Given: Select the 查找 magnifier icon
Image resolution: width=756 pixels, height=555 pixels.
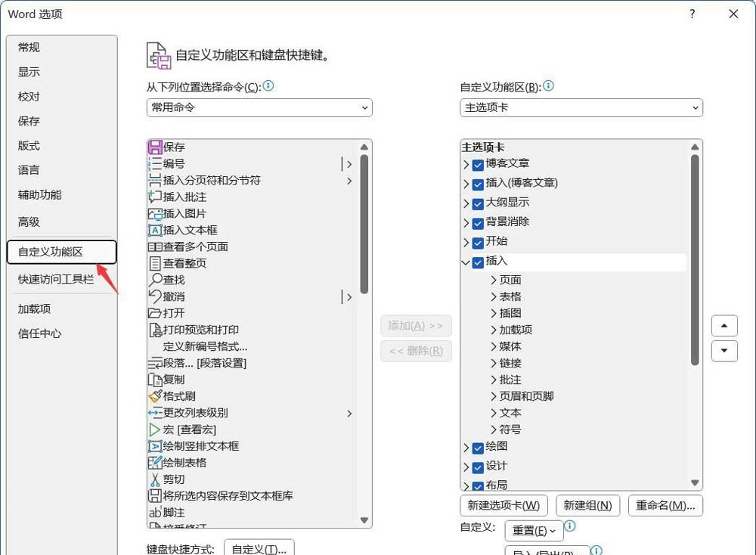Looking at the screenshot, I should click(155, 280).
